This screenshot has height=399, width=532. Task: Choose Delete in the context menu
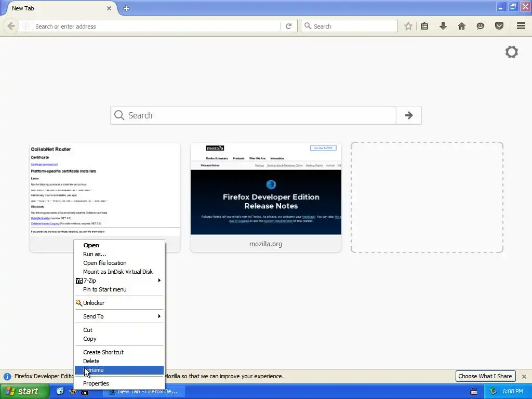tap(119, 361)
